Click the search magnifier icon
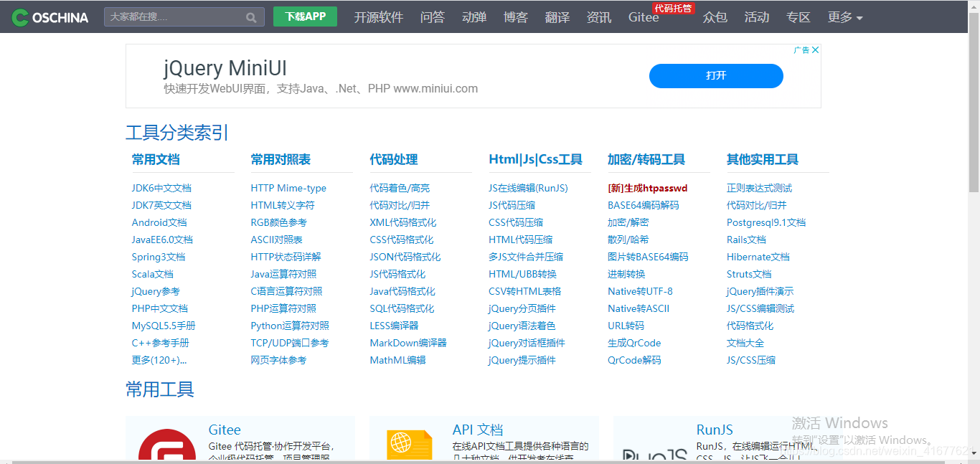 [x=251, y=17]
